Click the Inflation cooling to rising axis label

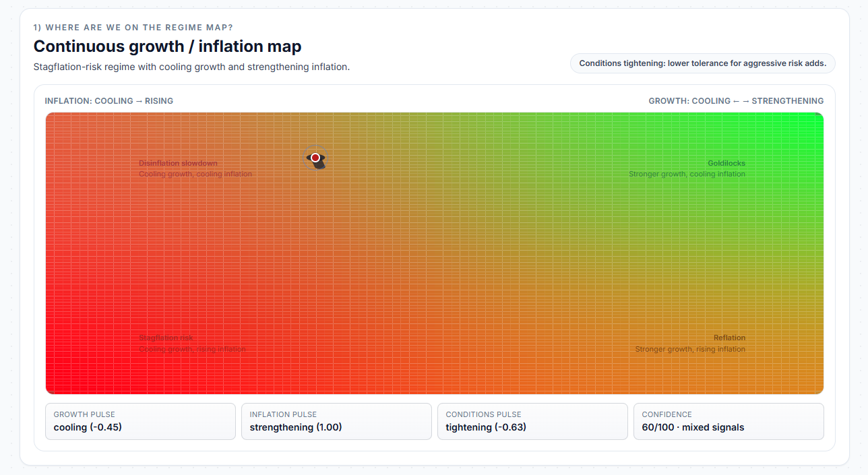109,101
